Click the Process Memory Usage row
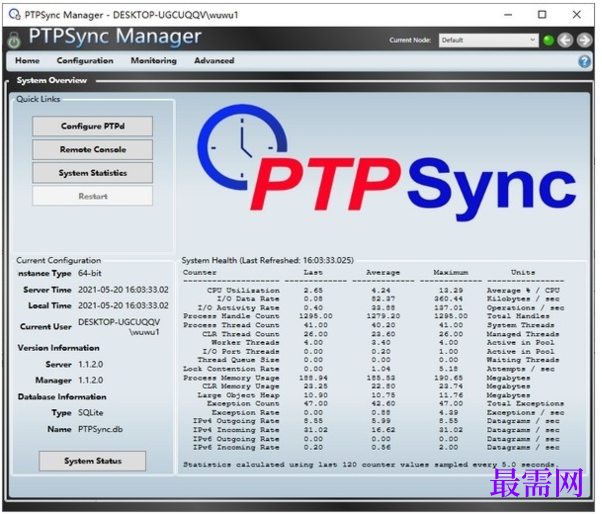The image size is (602, 514). (374, 378)
